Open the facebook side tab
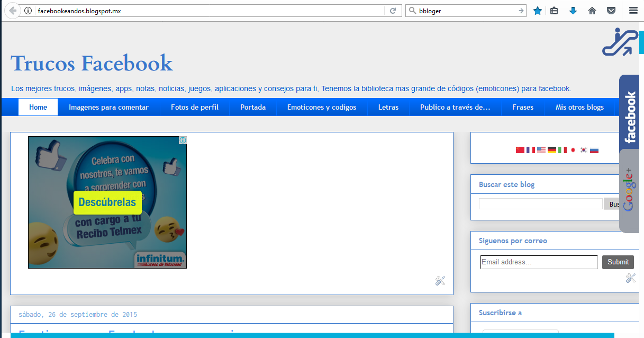Viewport: 644px width, 338px height. pyautogui.click(x=630, y=113)
